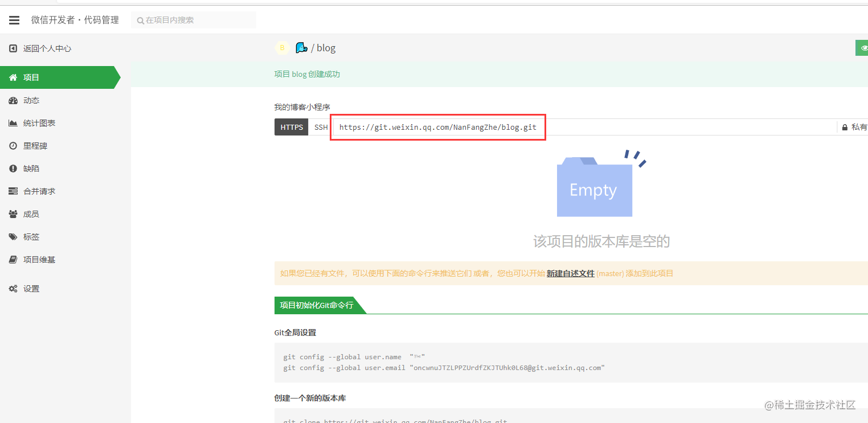Viewport: 868px width, 423px height.
Task: Open 里程碑 in the sidebar
Action: 35,146
